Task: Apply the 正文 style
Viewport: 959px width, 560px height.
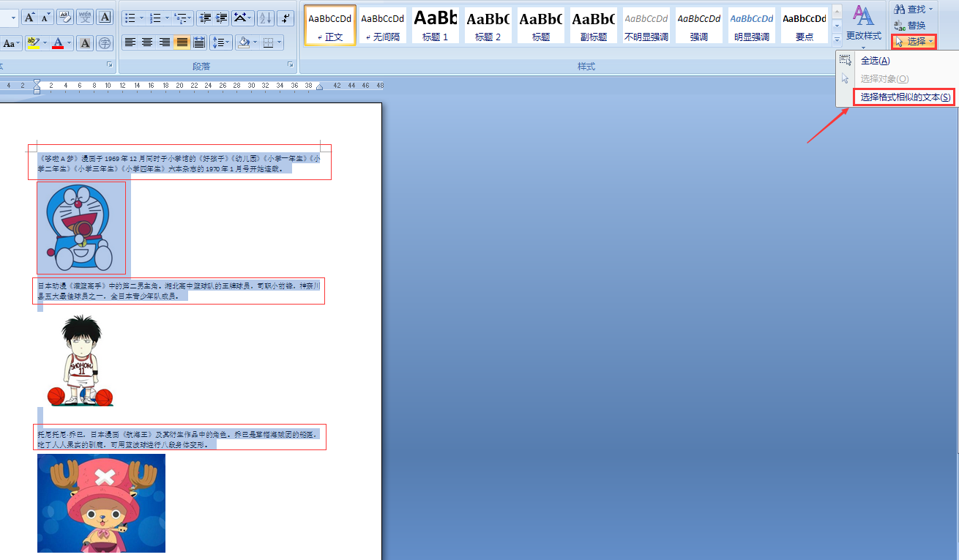Action: click(x=330, y=26)
